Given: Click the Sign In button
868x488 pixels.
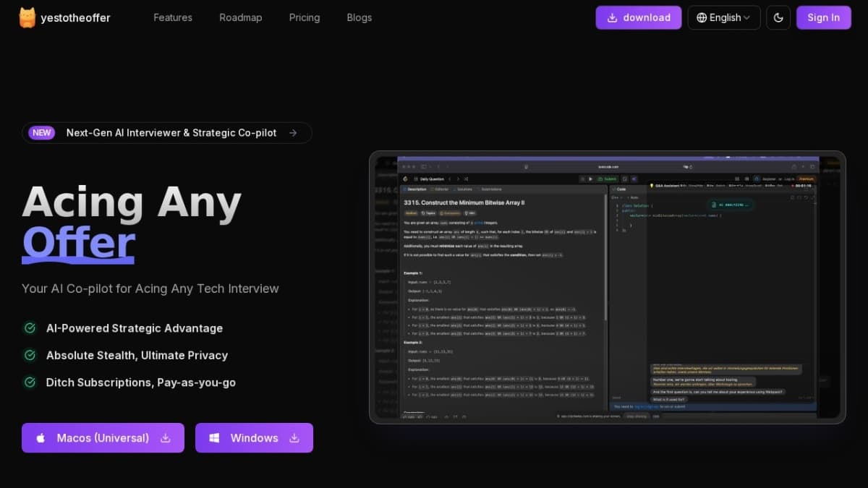Looking at the screenshot, I should click(x=823, y=17).
